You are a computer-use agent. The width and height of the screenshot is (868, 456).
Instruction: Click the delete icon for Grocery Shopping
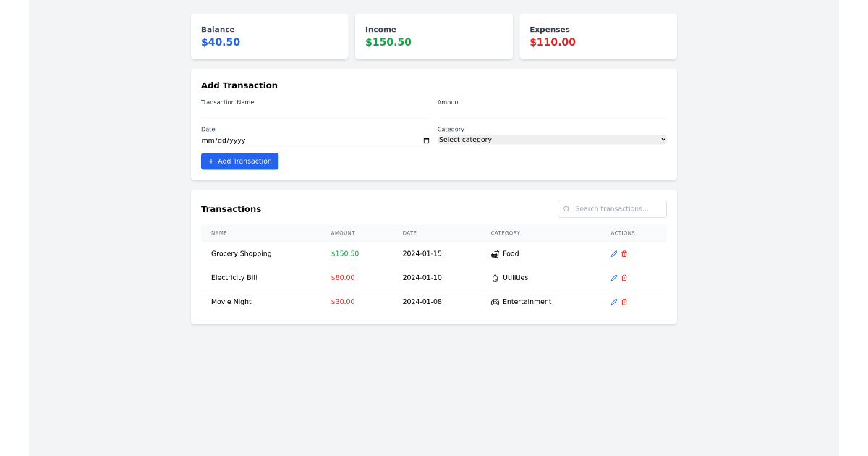(624, 253)
